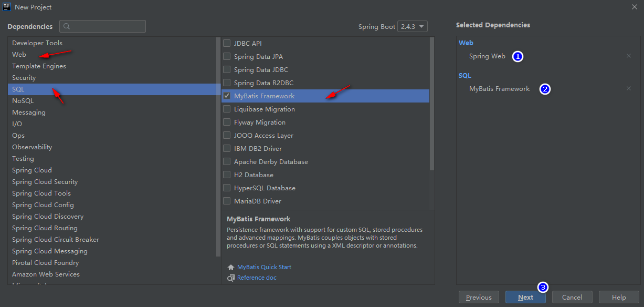Screen dimensions: 644x307
Task: Enable the JDBC API checkbox
Action: pyautogui.click(x=227, y=43)
